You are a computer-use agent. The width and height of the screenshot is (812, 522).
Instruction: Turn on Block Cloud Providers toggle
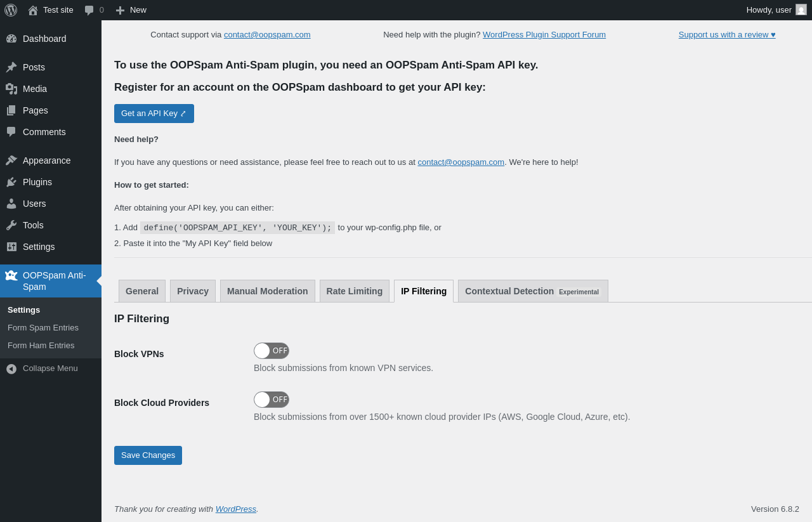tap(272, 400)
